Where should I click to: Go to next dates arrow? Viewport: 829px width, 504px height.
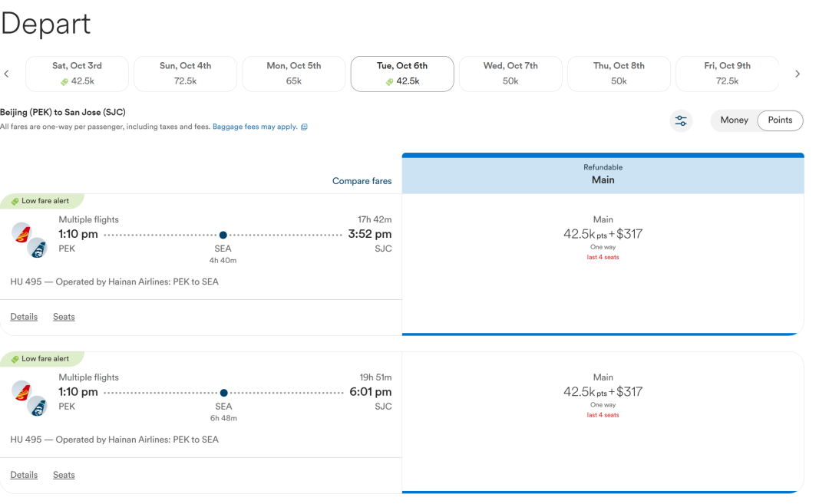(798, 74)
